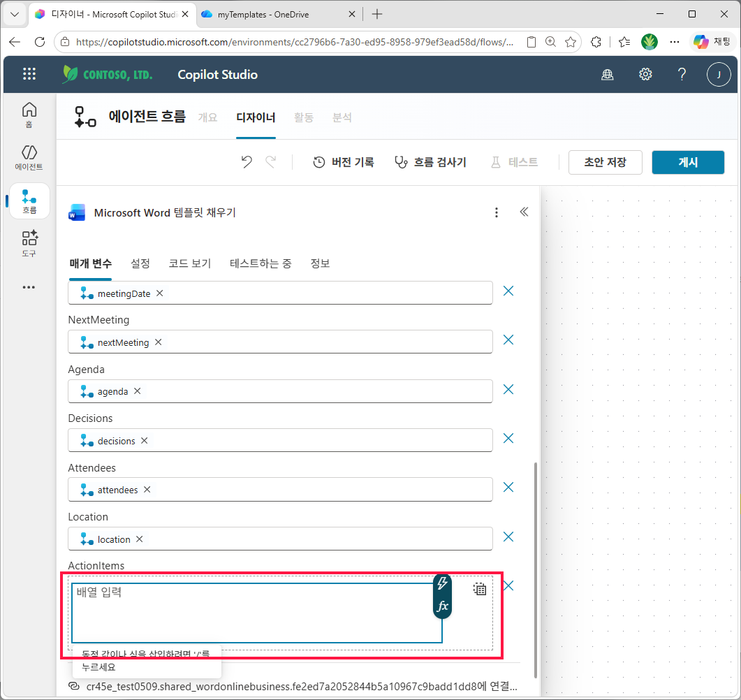Viewport: 741px width, 700px height.
Task: Open the browser zoom control icon
Action: coord(550,42)
